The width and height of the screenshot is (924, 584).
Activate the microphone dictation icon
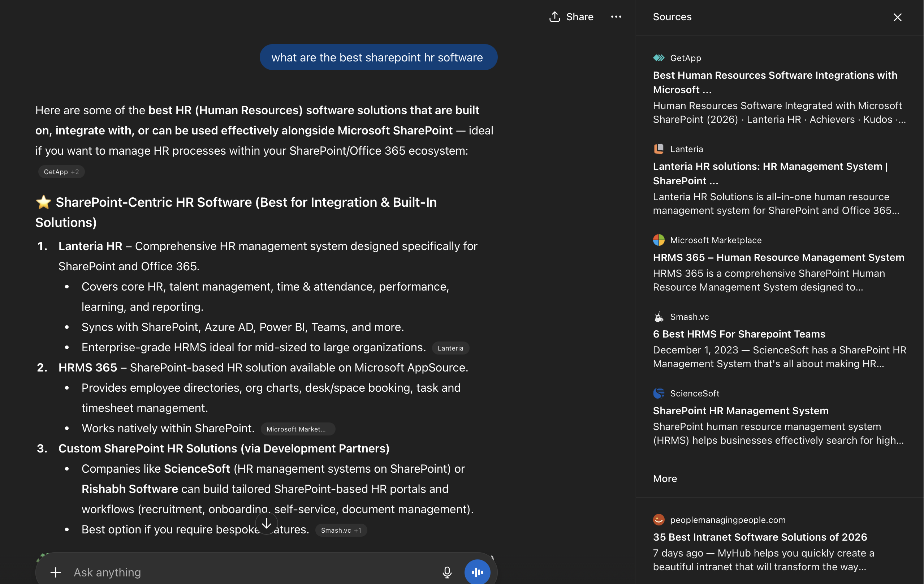[x=447, y=572]
